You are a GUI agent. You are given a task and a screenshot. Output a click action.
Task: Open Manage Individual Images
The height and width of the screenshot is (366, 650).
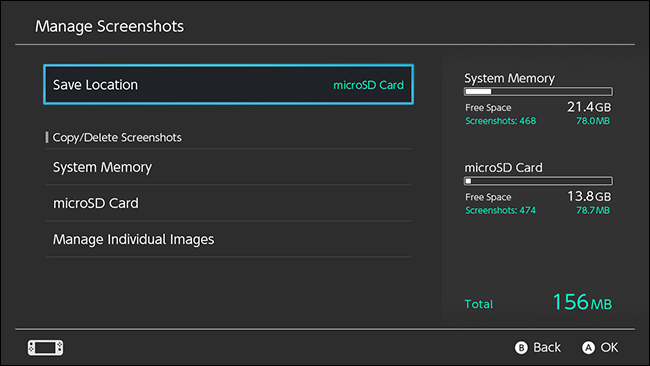click(228, 239)
